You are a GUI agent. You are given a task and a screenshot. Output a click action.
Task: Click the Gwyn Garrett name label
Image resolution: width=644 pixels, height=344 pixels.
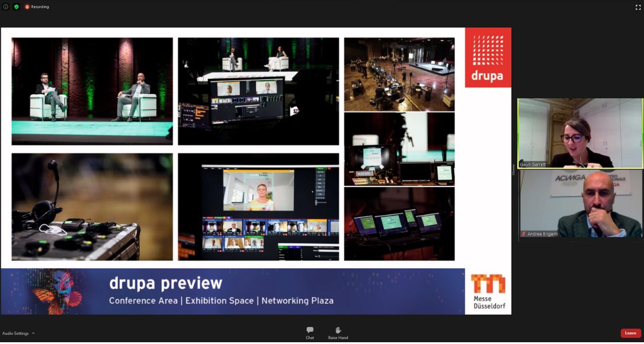[533, 165]
